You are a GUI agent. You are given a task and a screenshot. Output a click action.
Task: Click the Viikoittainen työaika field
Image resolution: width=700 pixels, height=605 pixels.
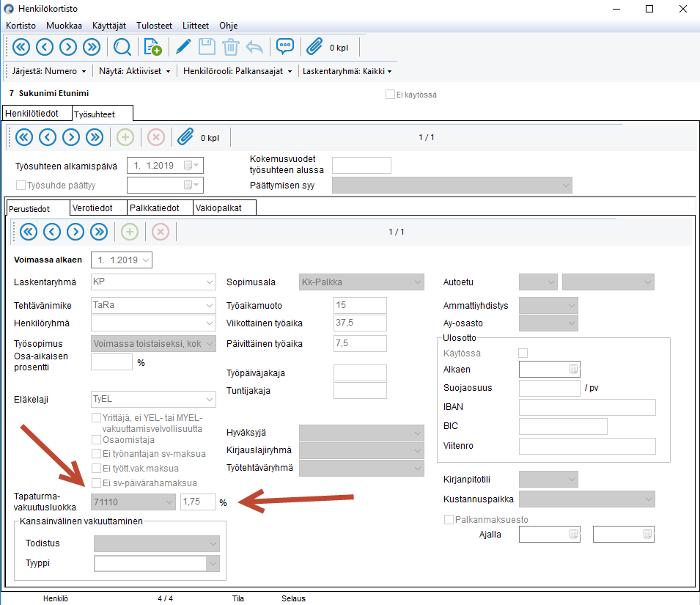pos(360,323)
